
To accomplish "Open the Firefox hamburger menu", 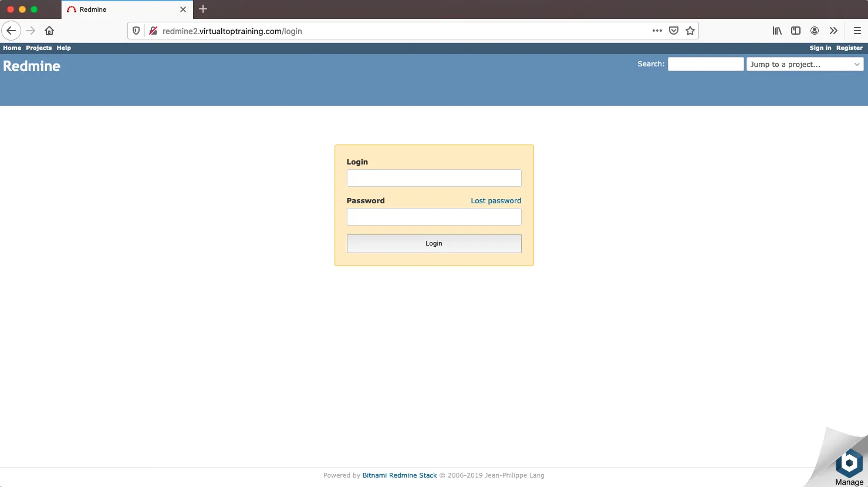I will coord(857,31).
